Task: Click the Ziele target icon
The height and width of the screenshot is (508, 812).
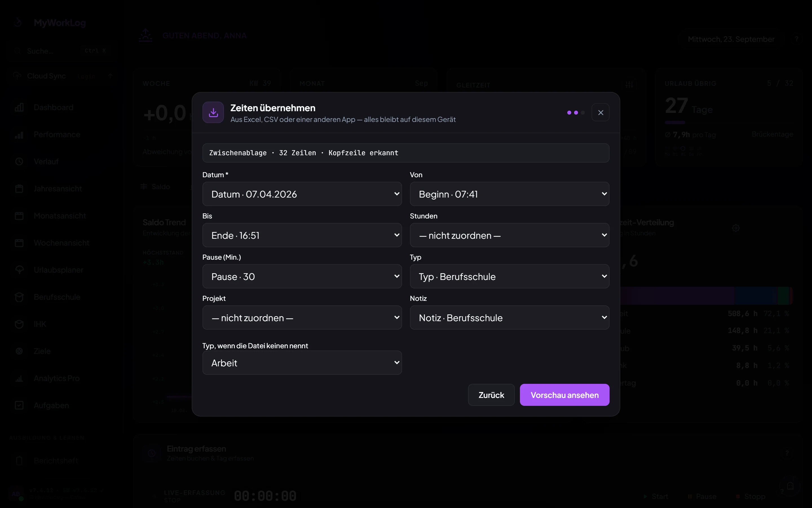Action: pos(19,351)
